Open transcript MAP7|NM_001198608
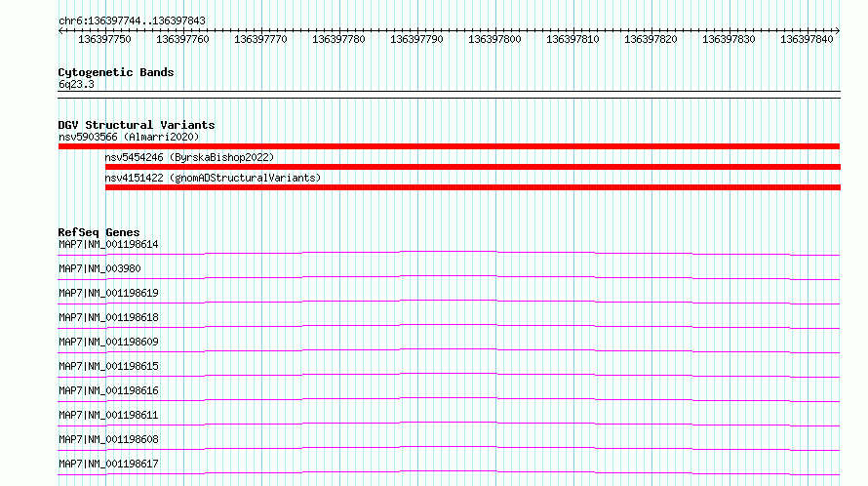 click(x=108, y=439)
